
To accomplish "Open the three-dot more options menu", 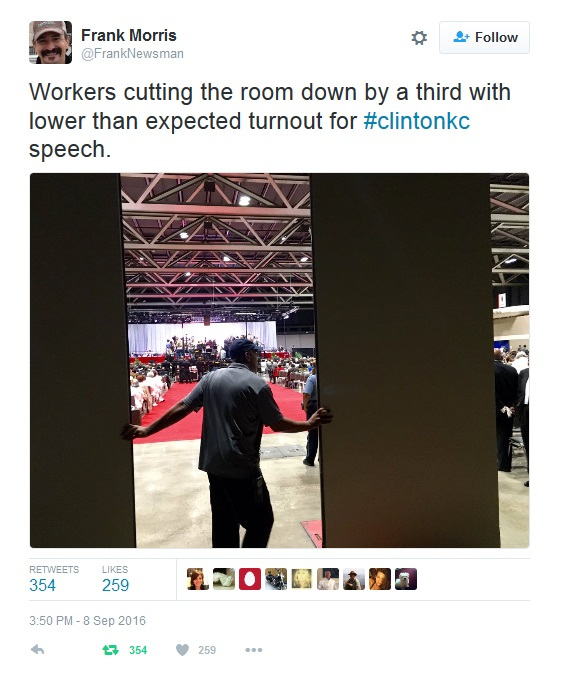I will pyautogui.click(x=253, y=650).
